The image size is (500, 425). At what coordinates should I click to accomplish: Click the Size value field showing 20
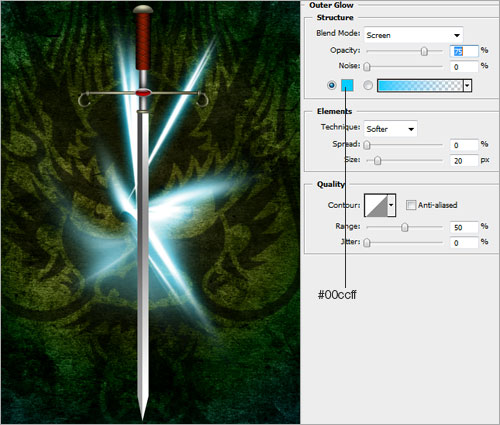tap(464, 161)
